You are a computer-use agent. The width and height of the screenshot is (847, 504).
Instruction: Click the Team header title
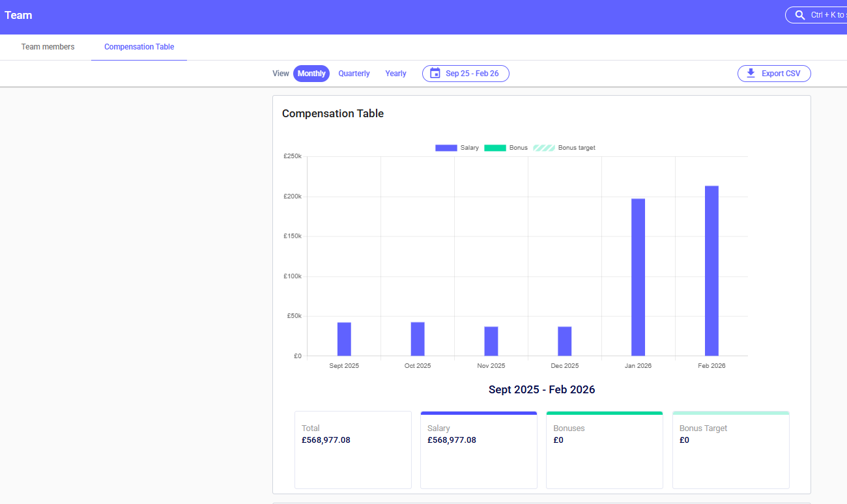[x=18, y=15]
